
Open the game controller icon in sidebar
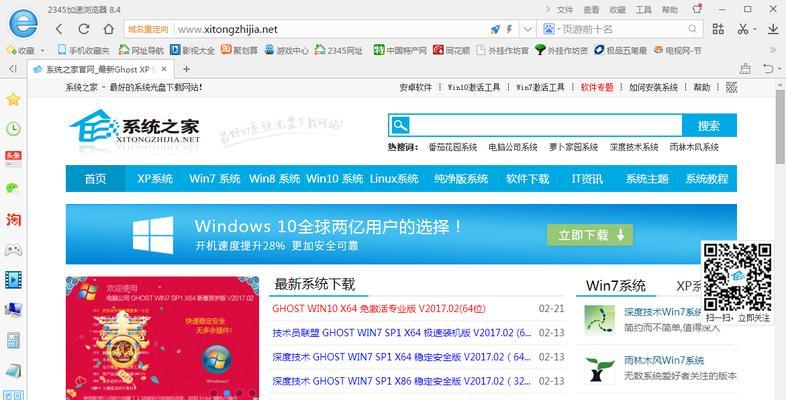[x=13, y=249]
